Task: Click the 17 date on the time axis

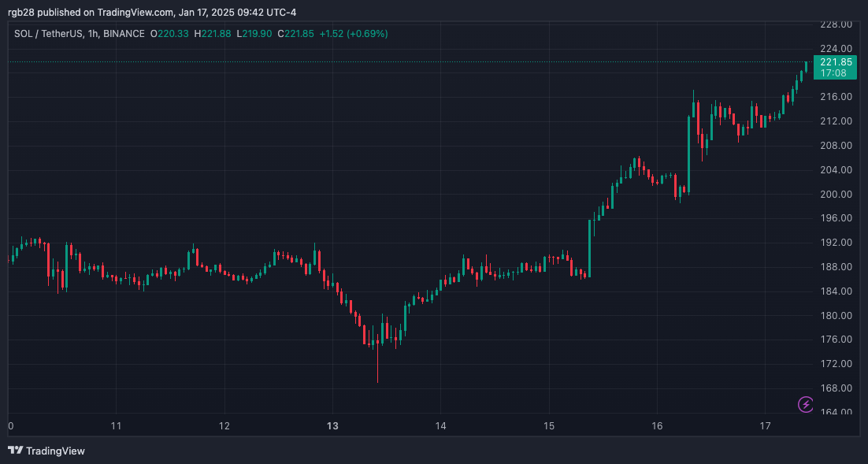Action: (x=765, y=426)
